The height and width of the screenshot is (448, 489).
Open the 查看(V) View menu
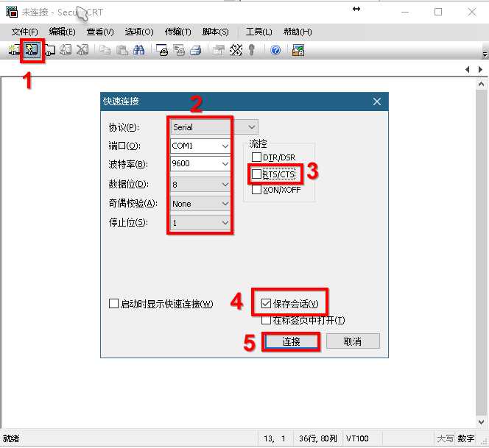(100, 32)
